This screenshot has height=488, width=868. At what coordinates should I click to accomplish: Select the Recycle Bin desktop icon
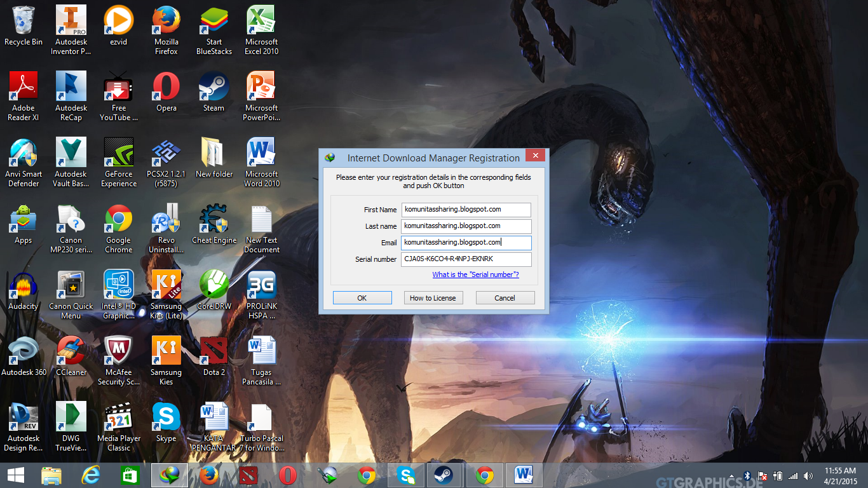(x=24, y=26)
